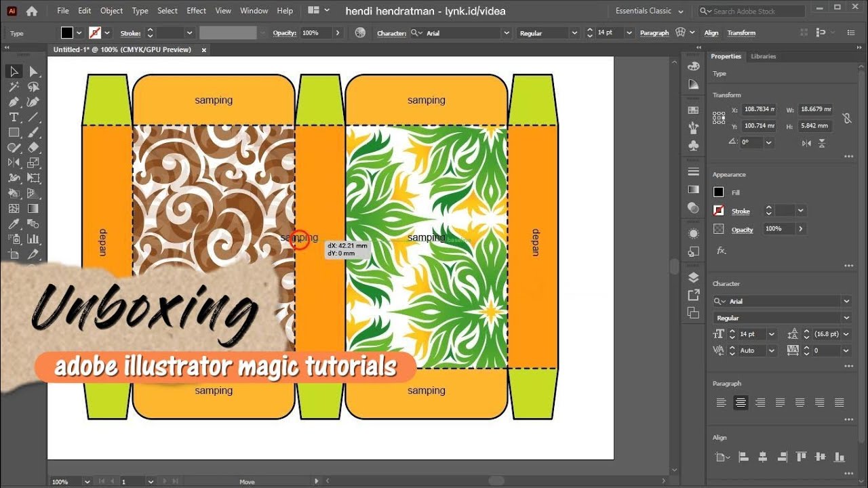Enable align right paragraph

pos(761,403)
